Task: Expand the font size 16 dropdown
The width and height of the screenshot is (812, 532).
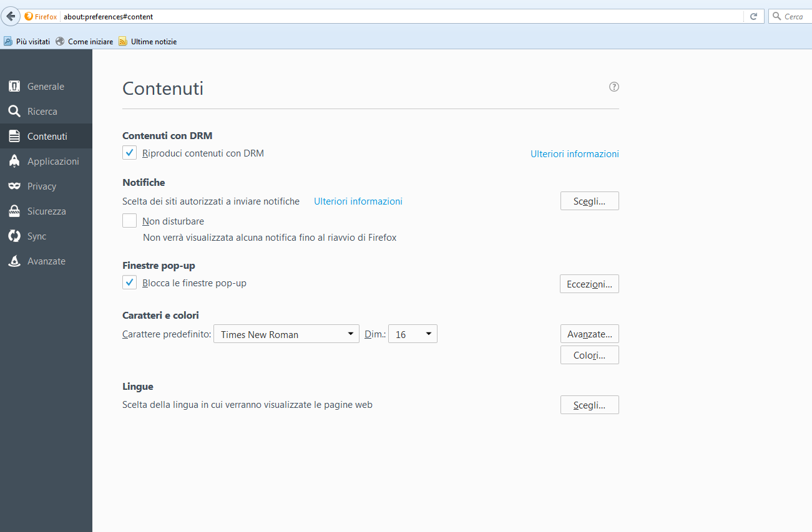Action: pyautogui.click(x=413, y=334)
